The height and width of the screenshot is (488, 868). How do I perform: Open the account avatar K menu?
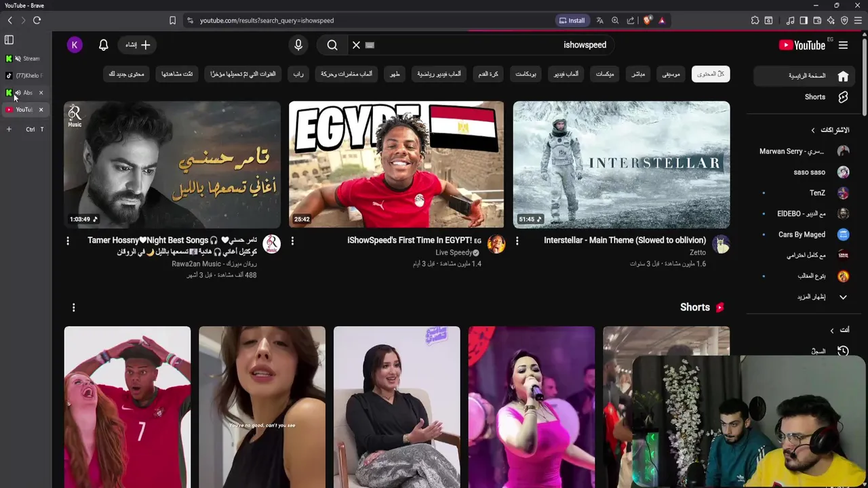pos(75,45)
